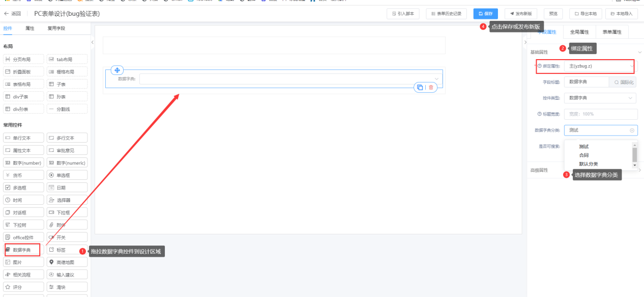Delete the selected 数据字典 field
This screenshot has height=297, width=644.
431,88
